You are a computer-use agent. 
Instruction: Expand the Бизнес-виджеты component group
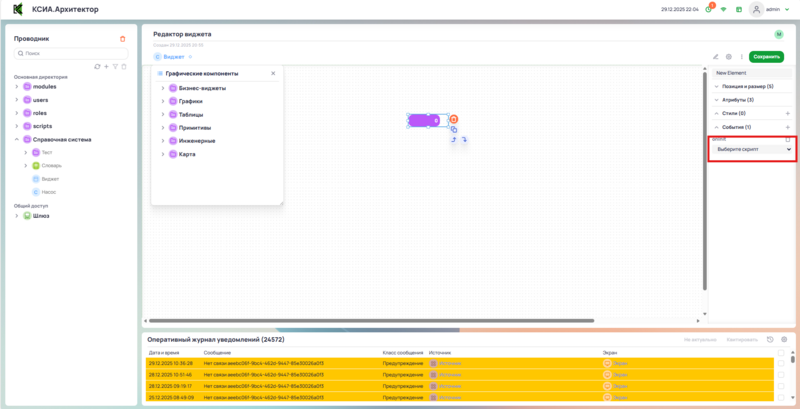163,88
